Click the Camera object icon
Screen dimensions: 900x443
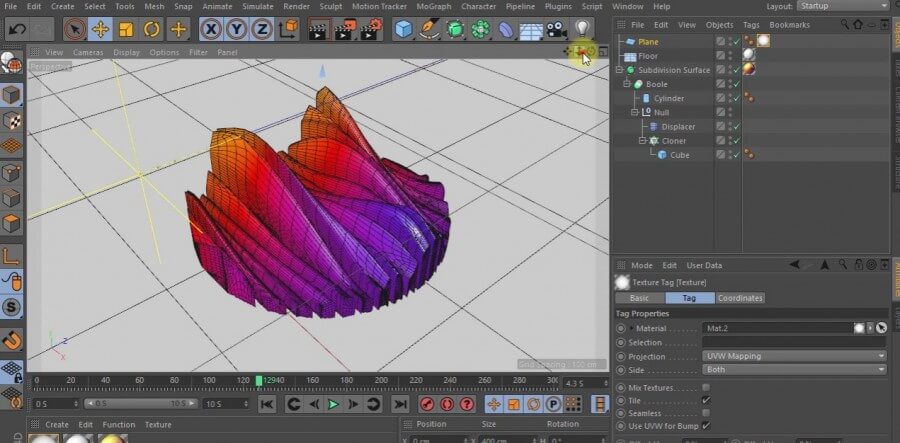click(556, 29)
